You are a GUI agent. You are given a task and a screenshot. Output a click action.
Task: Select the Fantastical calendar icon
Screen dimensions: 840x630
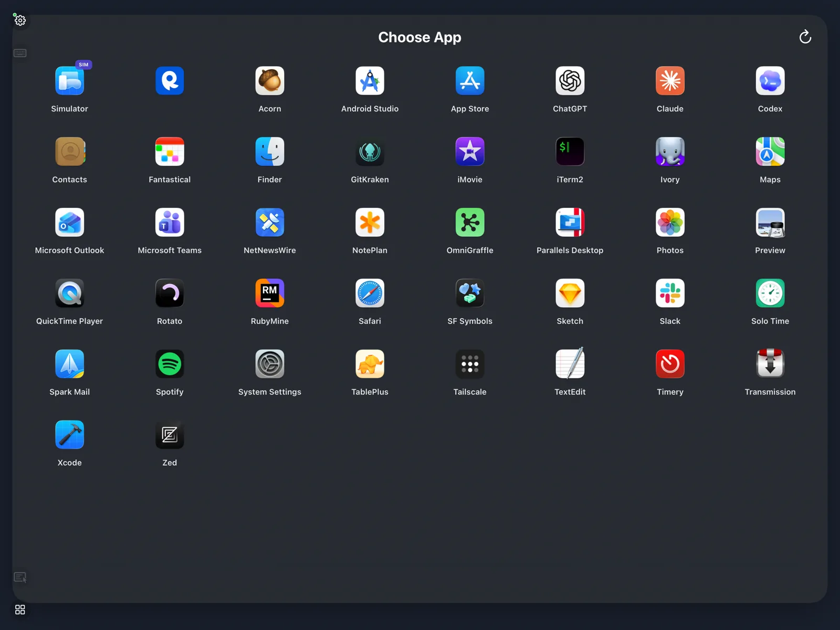point(170,152)
